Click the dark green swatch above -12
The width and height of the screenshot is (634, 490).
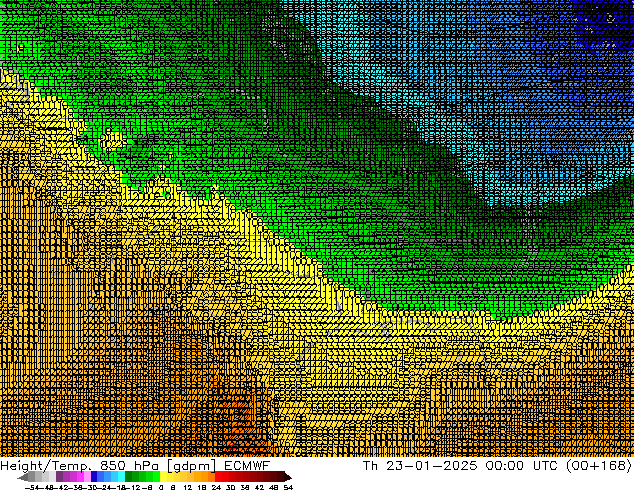tap(129, 477)
